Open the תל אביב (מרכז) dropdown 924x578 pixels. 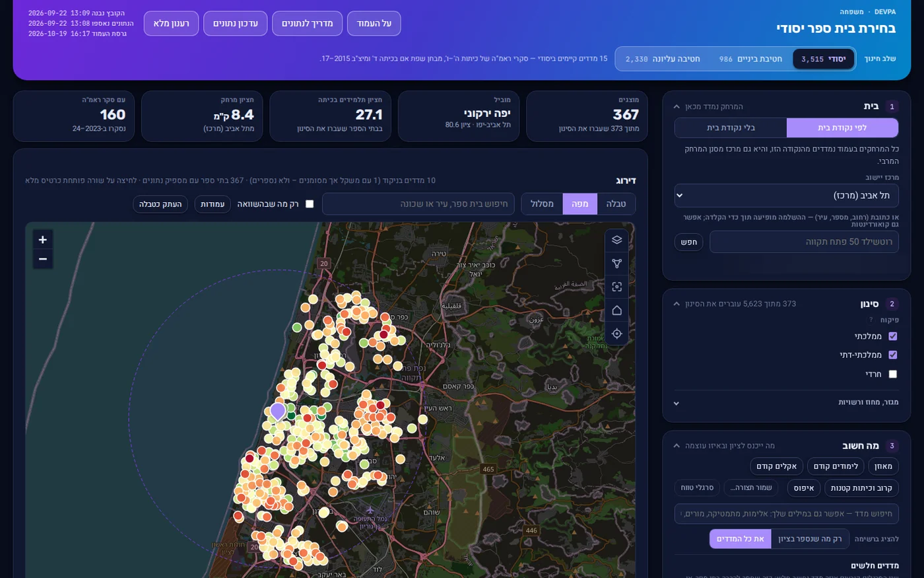(786, 196)
